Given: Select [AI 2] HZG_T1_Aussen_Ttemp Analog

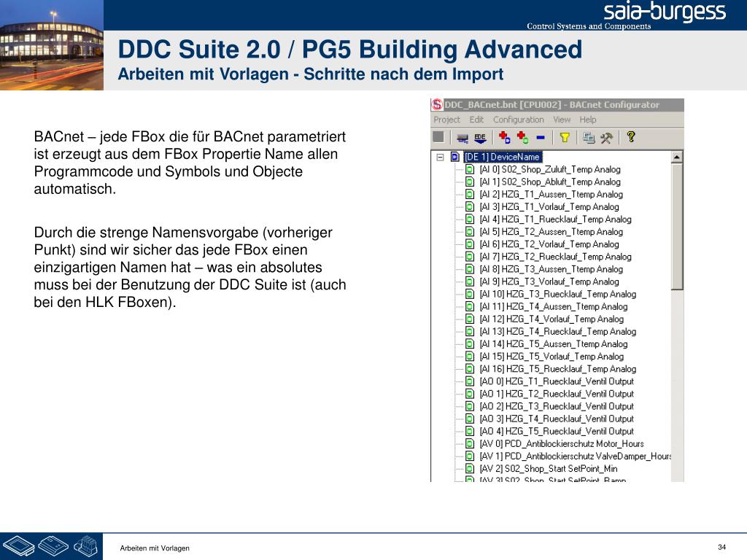Looking at the screenshot, I should click(x=551, y=194).
